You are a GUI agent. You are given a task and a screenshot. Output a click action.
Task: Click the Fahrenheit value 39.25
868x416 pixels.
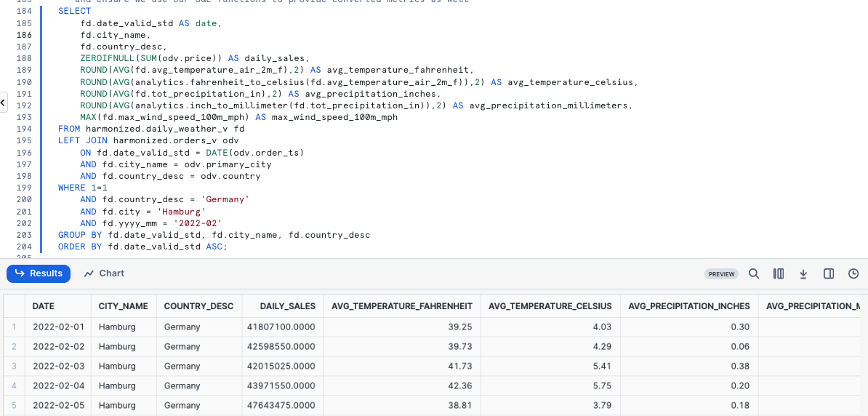pyautogui.click(x=460, y=327)
